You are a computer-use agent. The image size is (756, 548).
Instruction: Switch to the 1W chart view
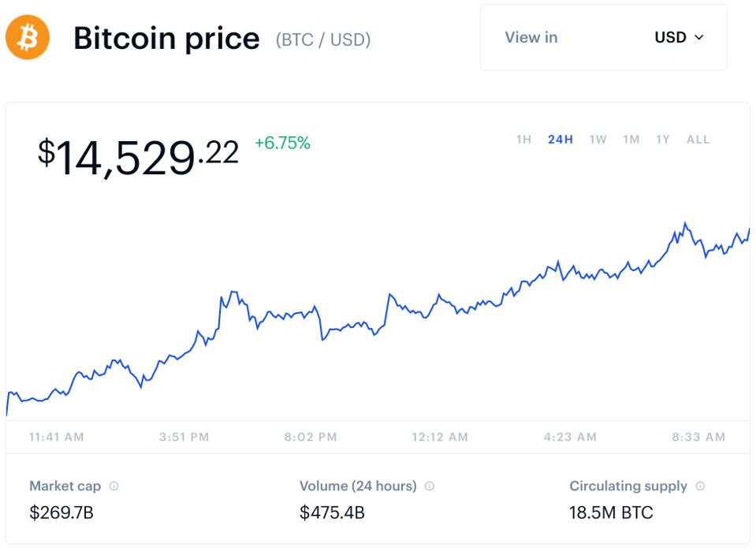point(598,139)
